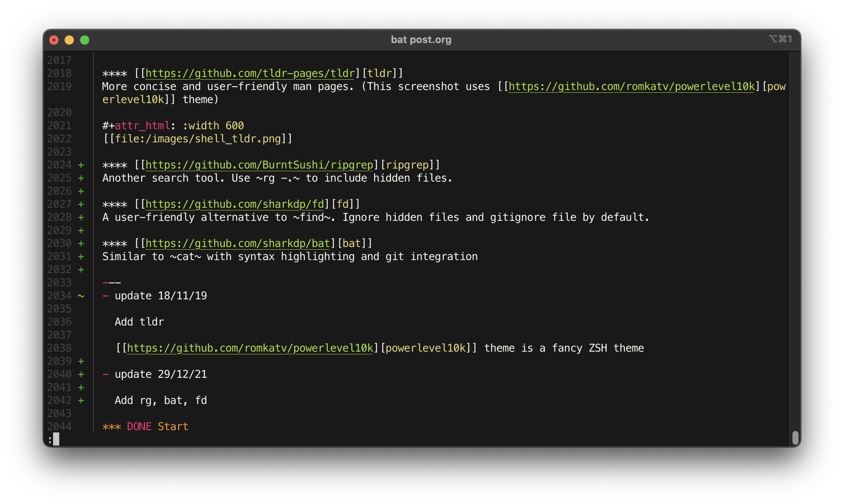Click the [ripgrep] link label
The height and width of the screenshot is (504, 844).
[407, 165]
